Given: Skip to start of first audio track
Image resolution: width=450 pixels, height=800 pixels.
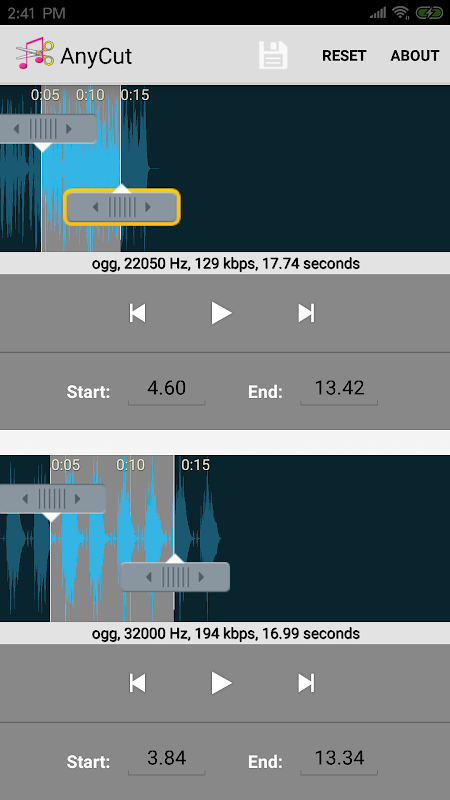Looking at the screenshot, I should click(138, 313).
